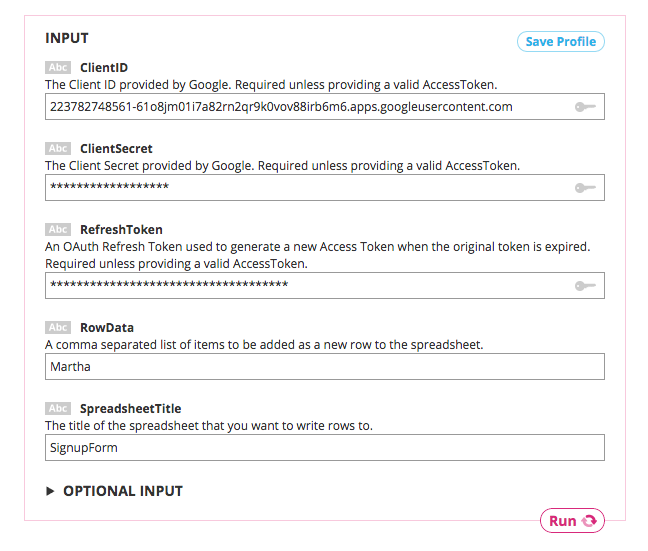Click the key icon in ClientSecret field
648x551 pixels.
[x=585, y=187]
